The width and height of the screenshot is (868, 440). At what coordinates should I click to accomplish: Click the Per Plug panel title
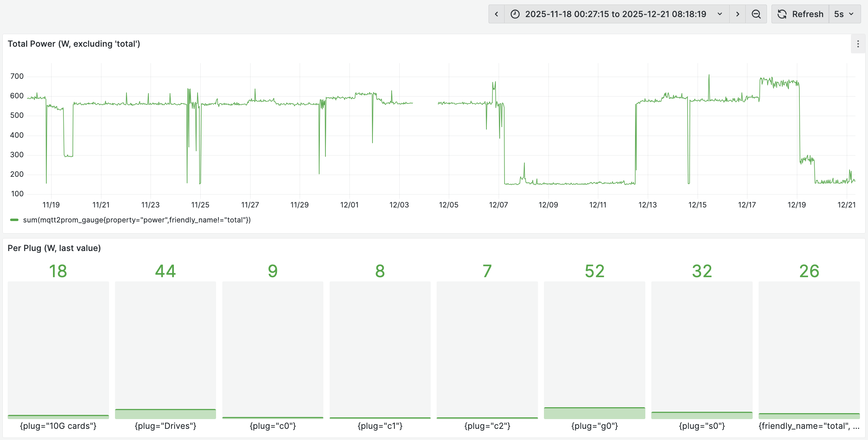click(54, 248)
